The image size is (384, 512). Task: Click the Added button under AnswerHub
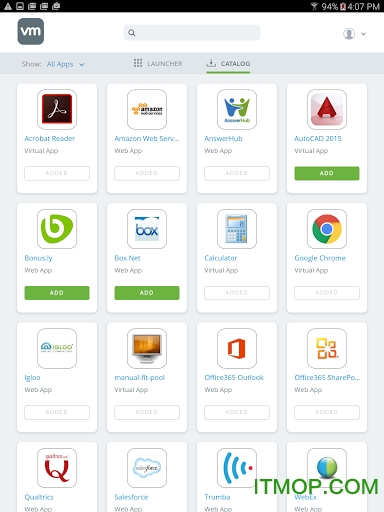pos(237,173)
